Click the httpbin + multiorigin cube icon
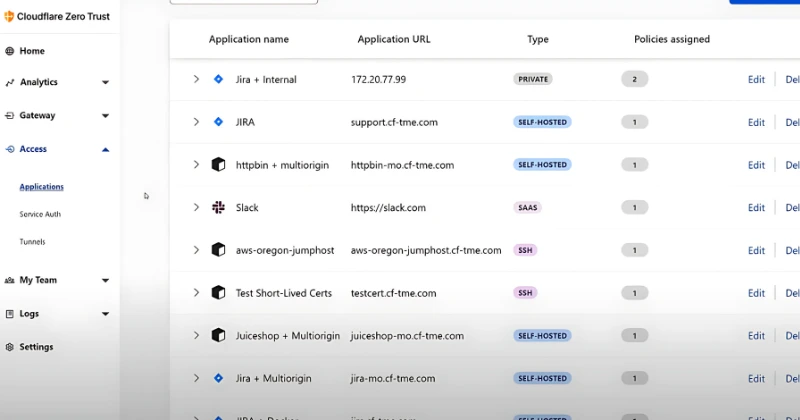Viewport: 800px width, 420px height. coord(218,165)
